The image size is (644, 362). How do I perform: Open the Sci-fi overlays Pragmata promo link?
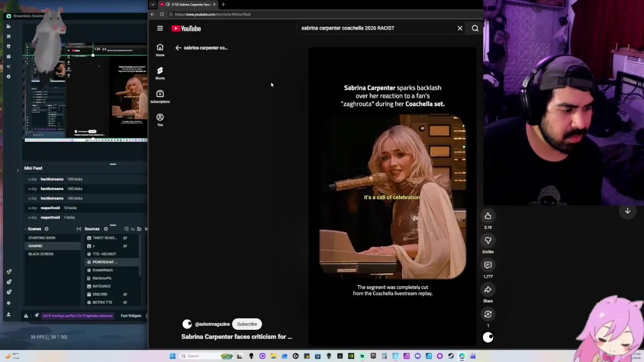[77, 316]
